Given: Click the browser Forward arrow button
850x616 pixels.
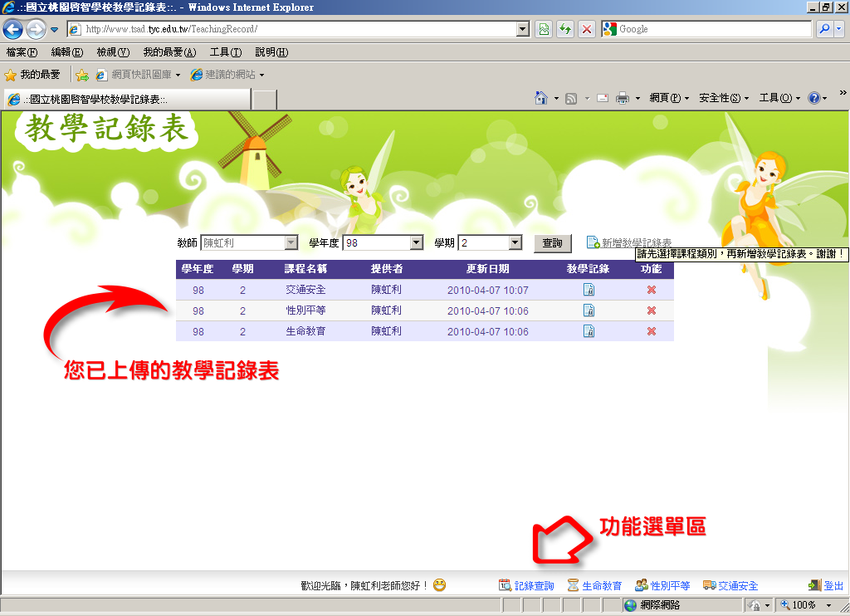Looking at the screenshot, I should [37, 29].
